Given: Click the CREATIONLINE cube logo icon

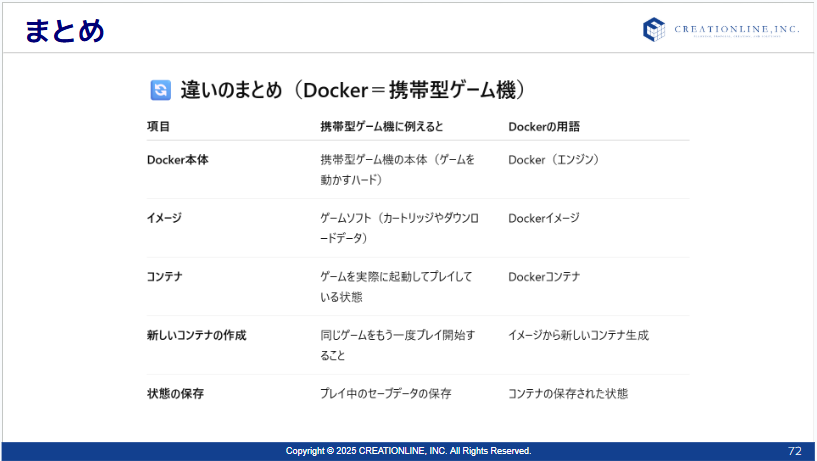Looking at the screenshot, I should pyautogui.click(x=653, y=29).
